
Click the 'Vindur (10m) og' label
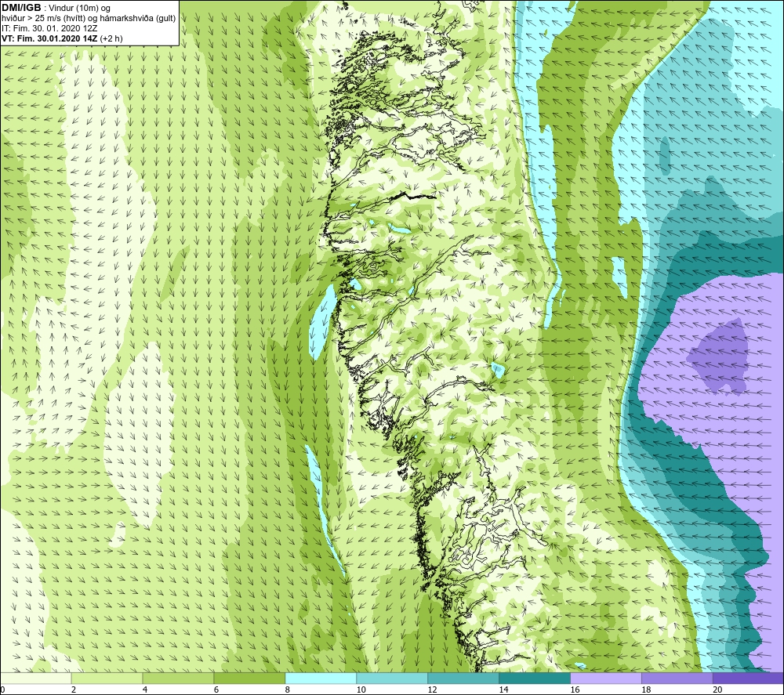pos(79,9)
